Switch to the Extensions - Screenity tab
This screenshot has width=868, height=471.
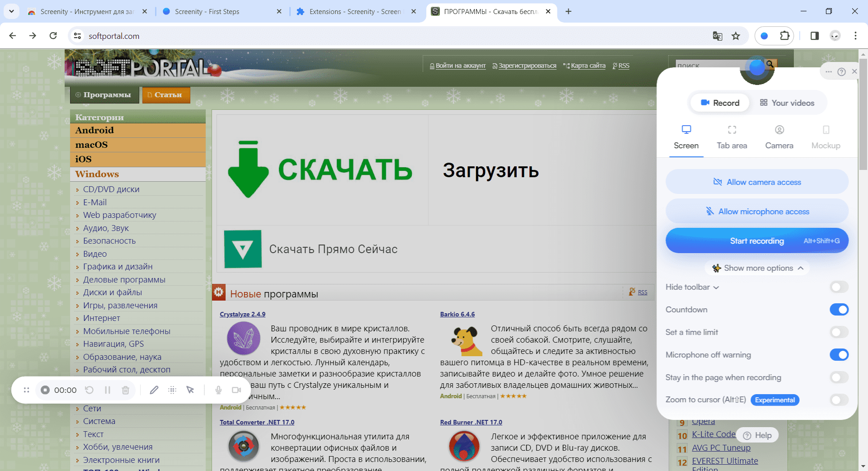pos(356,11)
